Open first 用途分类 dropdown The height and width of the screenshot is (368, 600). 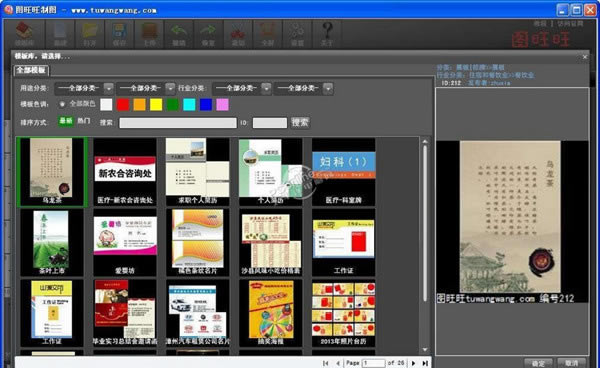click(84, 88)
